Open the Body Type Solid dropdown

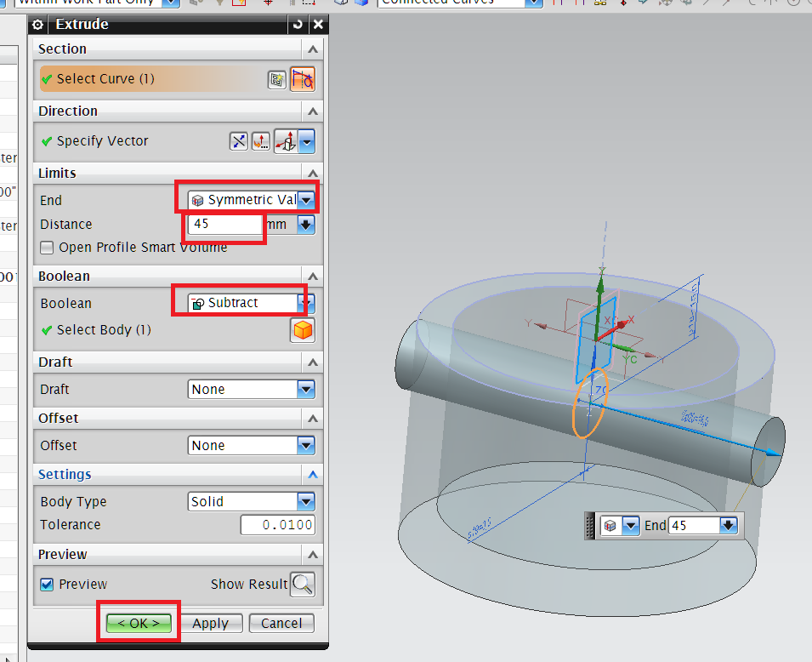pos(308,501)
